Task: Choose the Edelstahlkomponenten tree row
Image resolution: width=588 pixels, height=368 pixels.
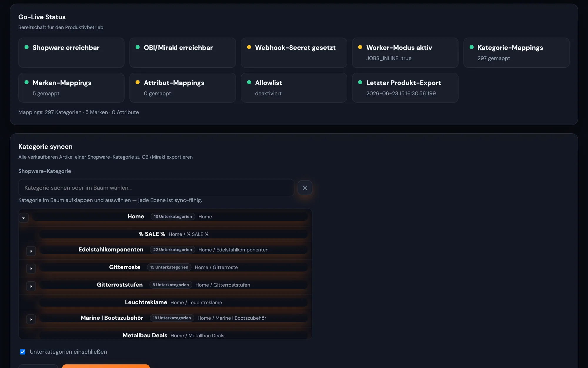Action: tap(173, 250)
